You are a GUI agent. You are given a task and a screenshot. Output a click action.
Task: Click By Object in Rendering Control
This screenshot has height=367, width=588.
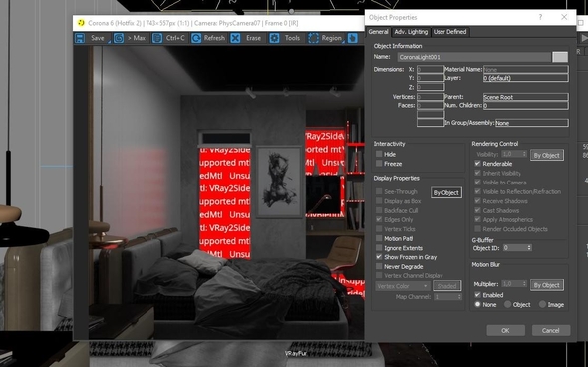click(547, 155)
